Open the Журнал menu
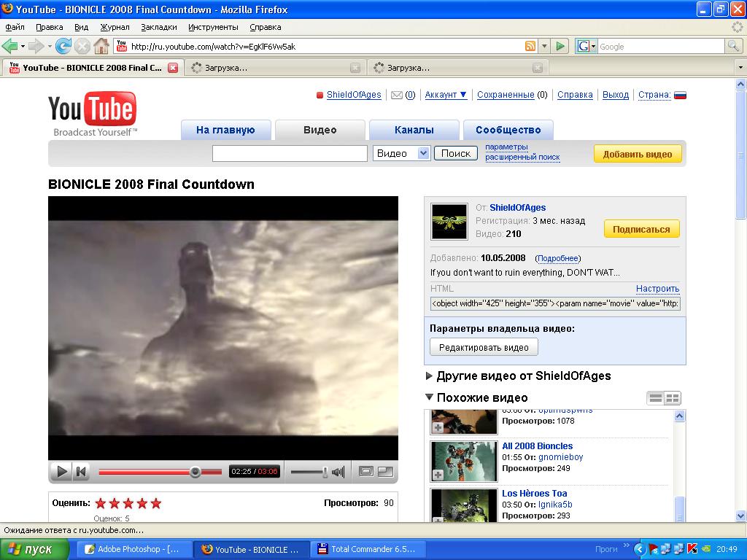The width and height of the screenshot is (747, 560). [115, 27]
